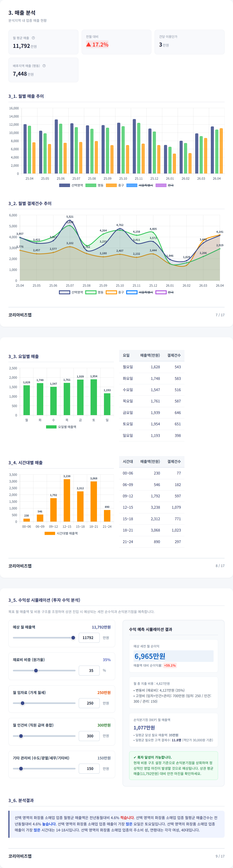Image resolution: width=233 pixels, height=868 pixels.
Task: Click the 흑자 달성이 가능합니다 message
Action: pos(152,757)
